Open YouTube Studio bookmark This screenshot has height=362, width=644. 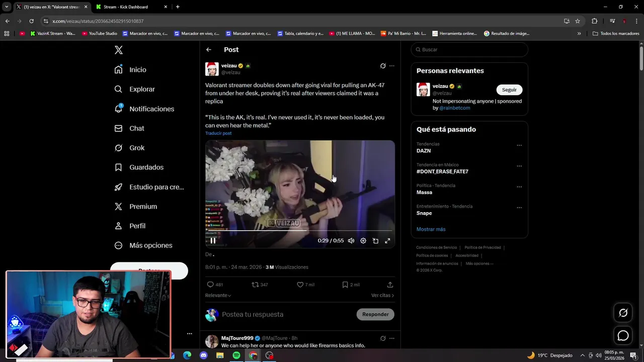tap(99, 34)
